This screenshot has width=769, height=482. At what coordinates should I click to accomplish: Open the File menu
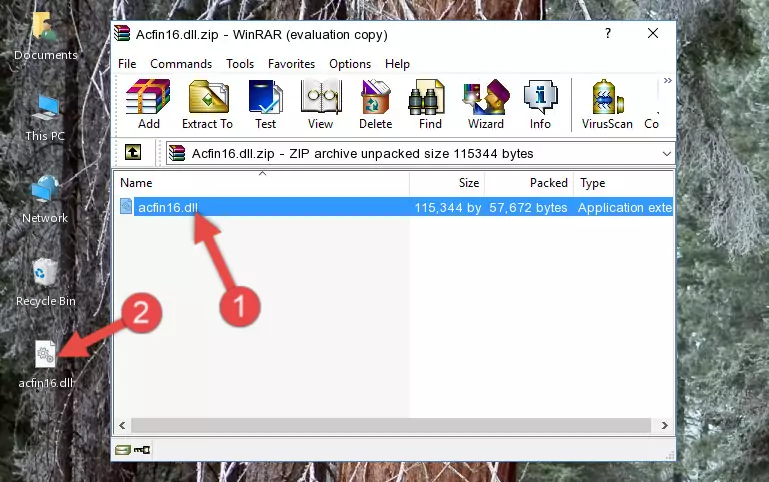[127, 64]
